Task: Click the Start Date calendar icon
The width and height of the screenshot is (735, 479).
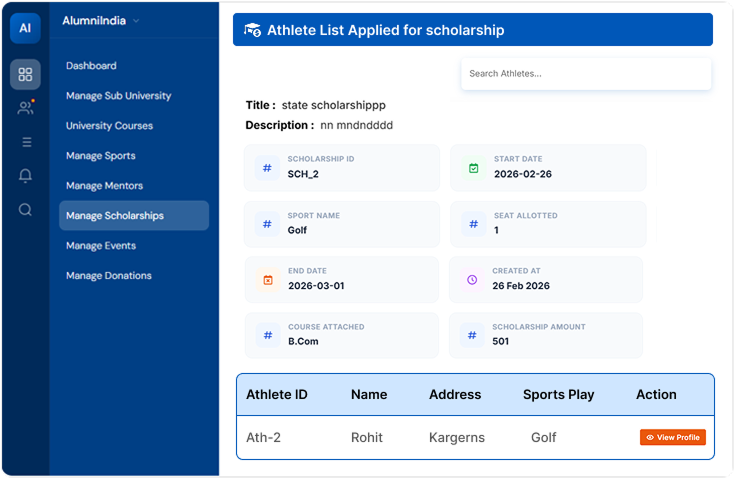Action: click(x=474, y=168)
